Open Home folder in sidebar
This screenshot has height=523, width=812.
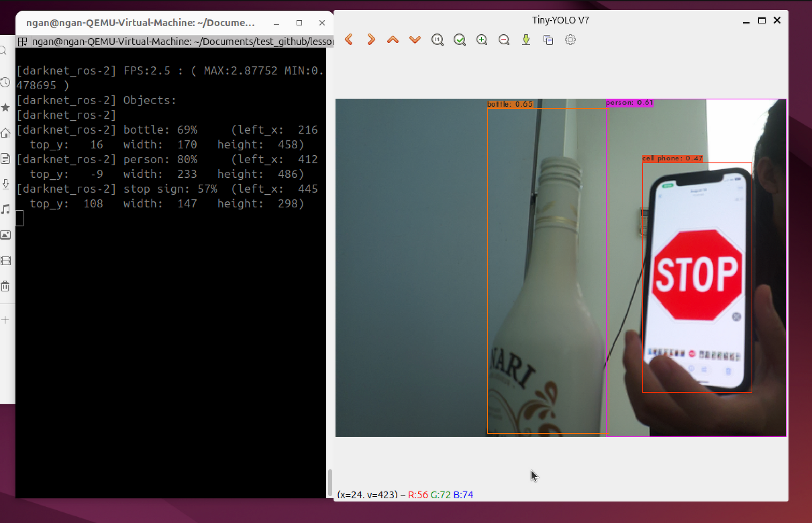coord(5,133)
